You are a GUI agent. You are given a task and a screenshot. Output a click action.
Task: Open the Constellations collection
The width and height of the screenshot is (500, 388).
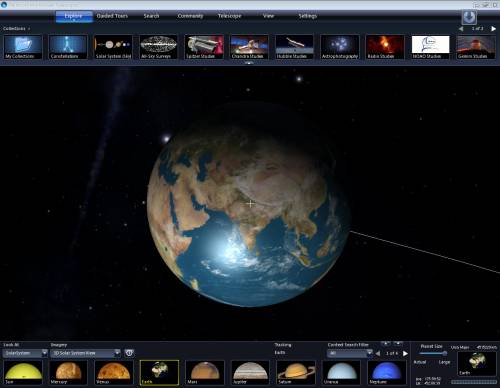68,47
